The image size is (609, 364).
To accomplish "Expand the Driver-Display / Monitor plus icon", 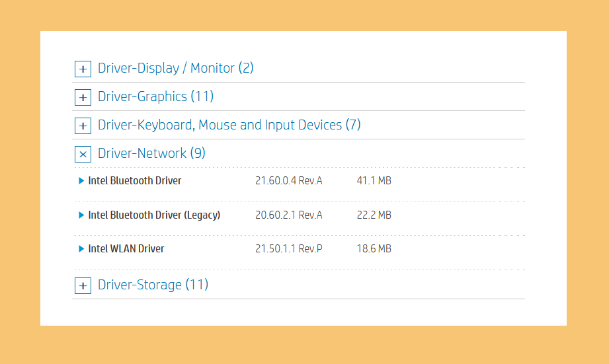I will pyautogui.click(x=83, y=69).
